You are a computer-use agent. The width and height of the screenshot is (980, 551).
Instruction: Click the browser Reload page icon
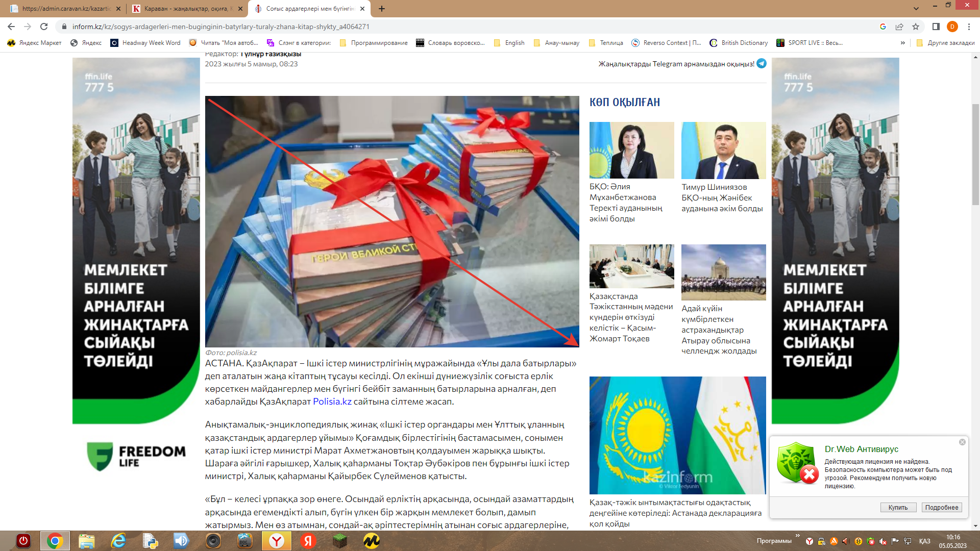tap(44, 27)
